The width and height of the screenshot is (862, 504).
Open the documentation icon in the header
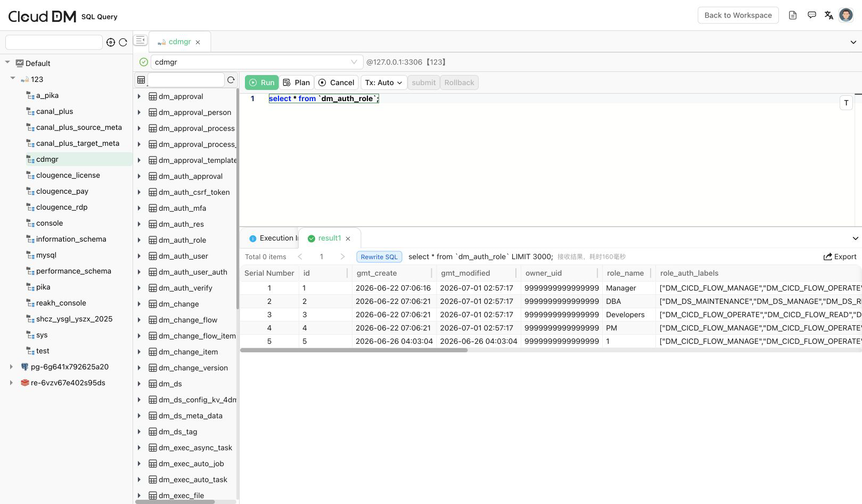[x=793, y=15]
